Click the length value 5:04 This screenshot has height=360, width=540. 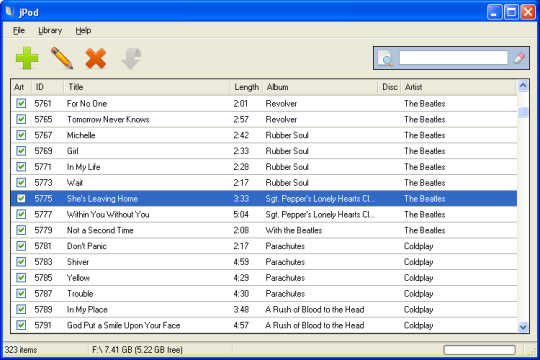[241, 214]
